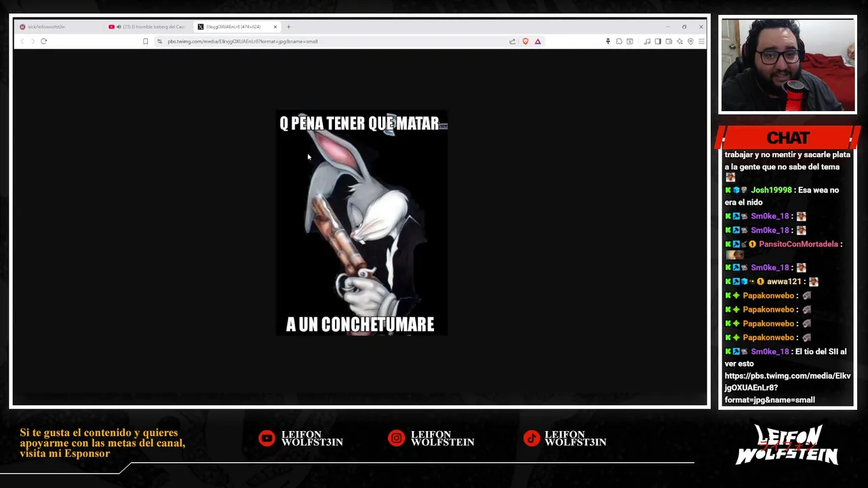Go back with the browser back arrow

(x=22, y=41)
